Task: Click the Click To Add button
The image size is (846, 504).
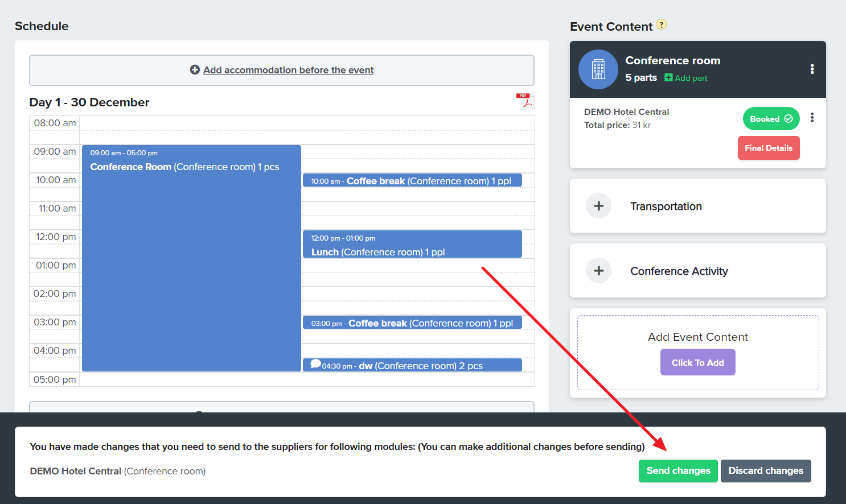Action: click(697, 362)
